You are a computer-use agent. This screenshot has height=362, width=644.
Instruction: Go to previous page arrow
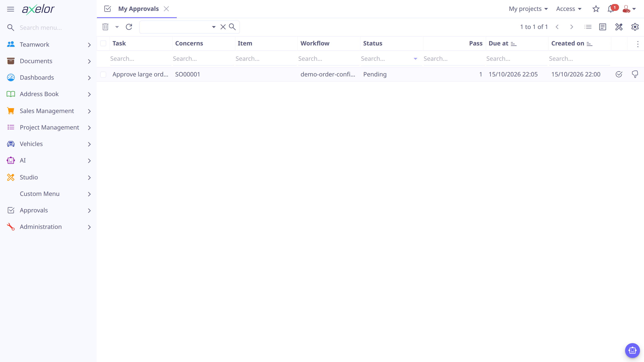(557, 27)
